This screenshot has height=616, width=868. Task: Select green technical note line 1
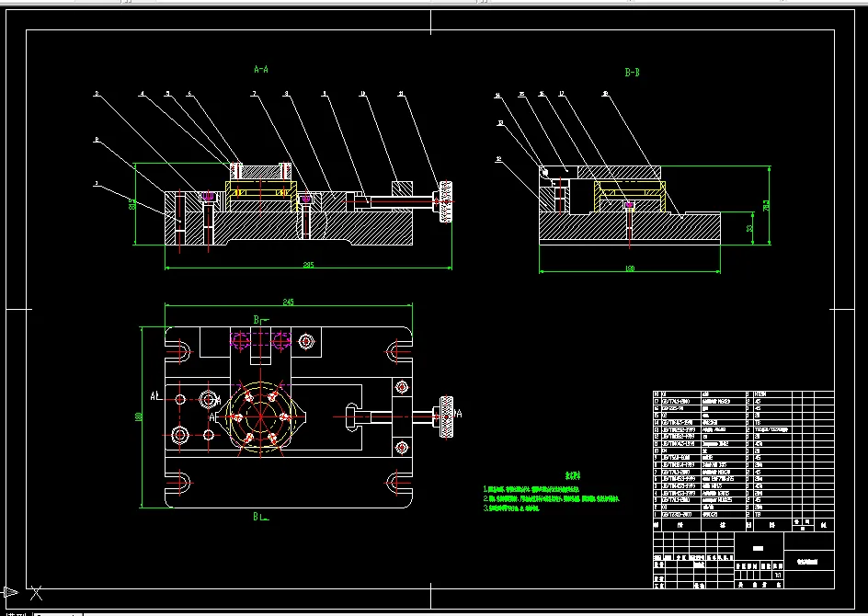pos(531,489)
